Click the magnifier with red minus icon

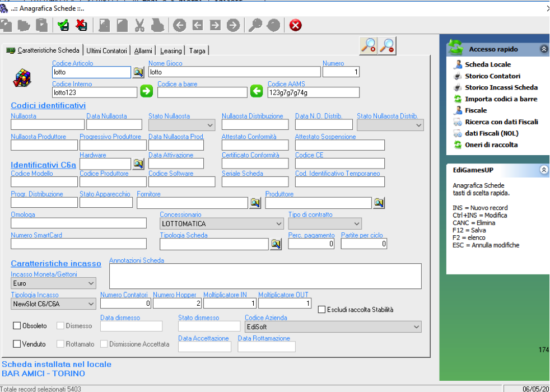click(x=387, y=45)
